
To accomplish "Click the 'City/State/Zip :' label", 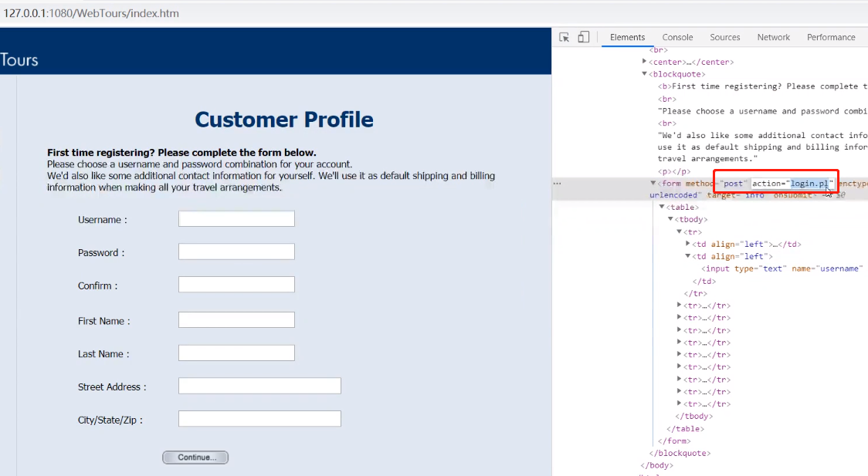I will coord(110,420).
